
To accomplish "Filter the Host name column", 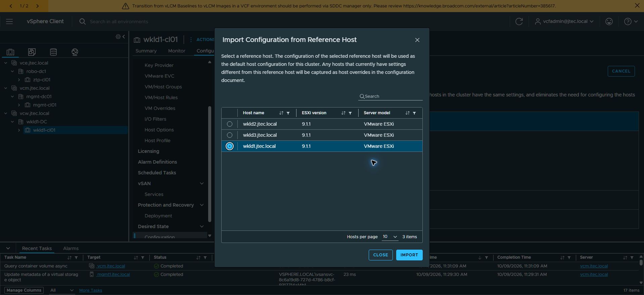I will pyautogui.click(x=288, y=113).
